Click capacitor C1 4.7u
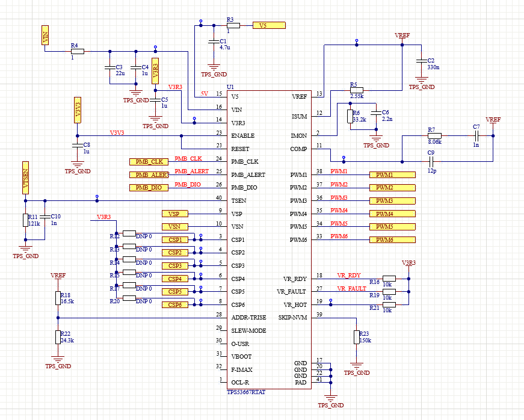The width and height of the screenshot is (524, 420). tap(214, 42)
